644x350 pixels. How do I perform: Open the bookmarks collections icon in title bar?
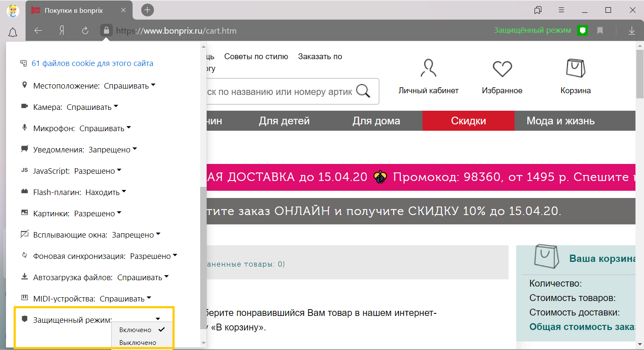pyautogui.click(x=538, y=10)
